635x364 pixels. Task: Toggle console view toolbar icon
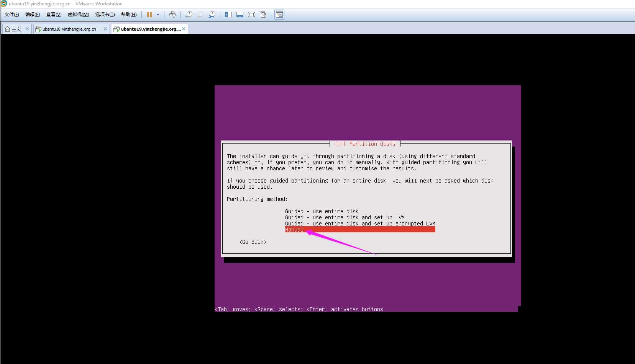point(279,15)
